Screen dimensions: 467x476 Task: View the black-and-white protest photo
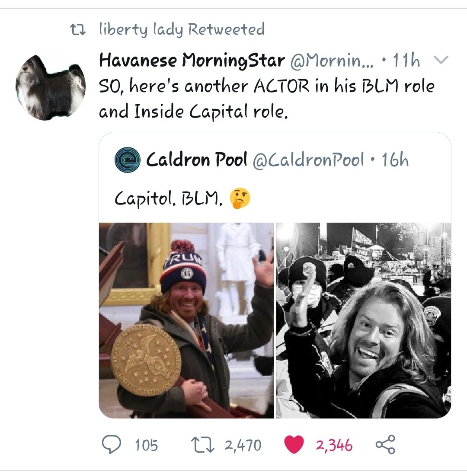pos(364,320)
